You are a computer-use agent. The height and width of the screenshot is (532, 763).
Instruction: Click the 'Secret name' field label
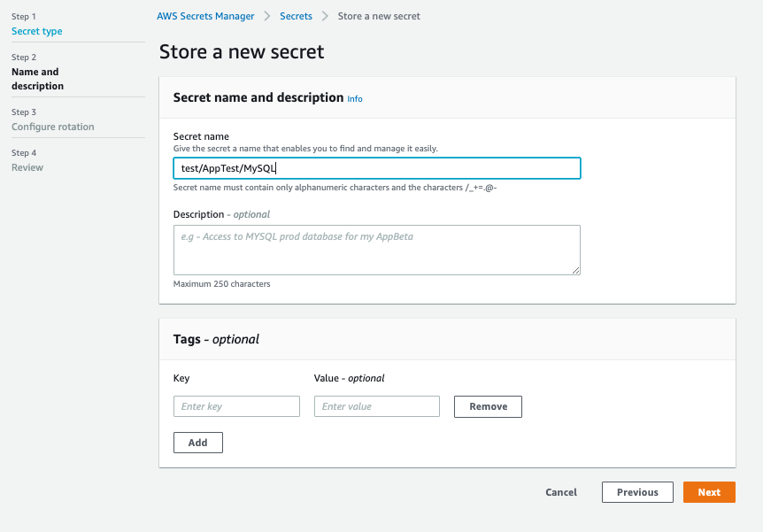point(201,136)
